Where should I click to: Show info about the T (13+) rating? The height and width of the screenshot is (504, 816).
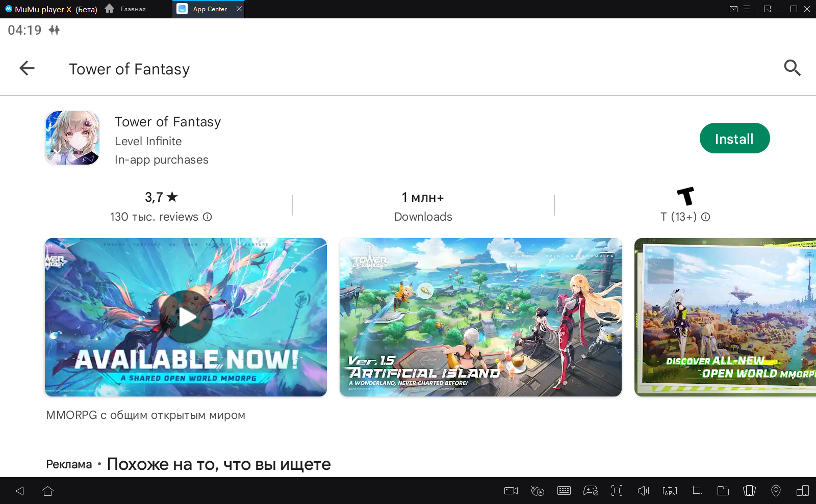point(706,217)
